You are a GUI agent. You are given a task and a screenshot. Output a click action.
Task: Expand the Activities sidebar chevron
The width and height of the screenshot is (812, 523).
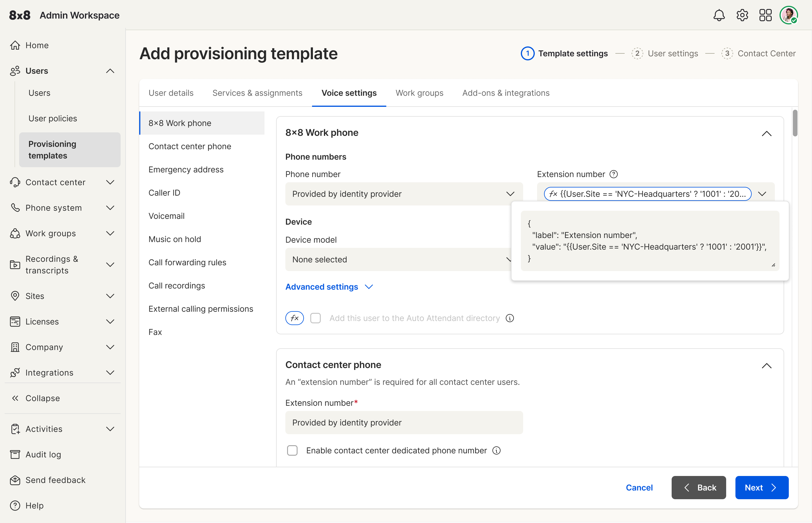click(110, 429)
